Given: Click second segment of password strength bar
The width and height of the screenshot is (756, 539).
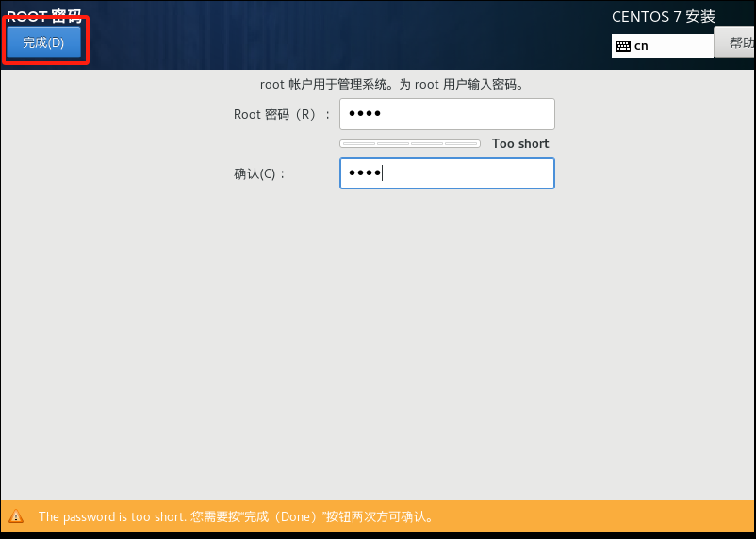Looking at the screenshot, I should 393,144.
